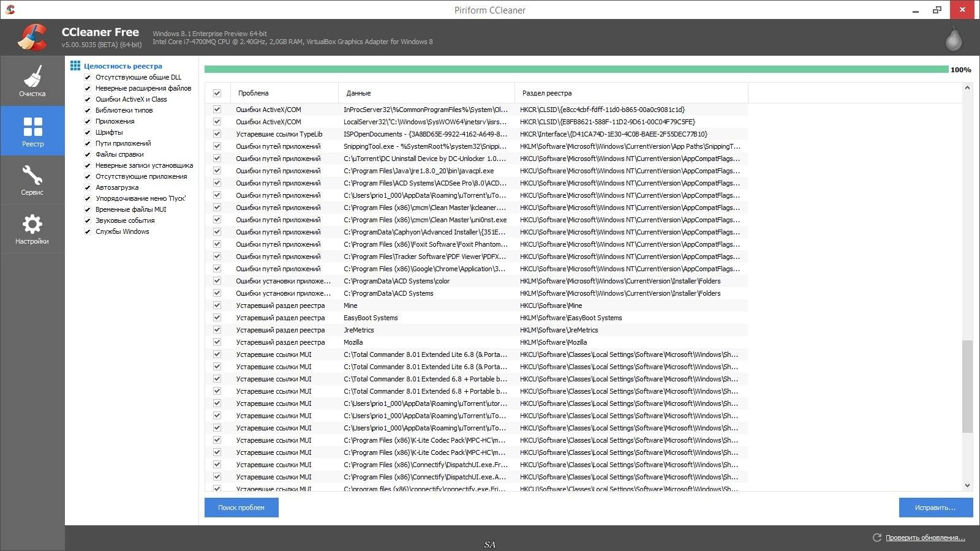Toggle Ошибки ActiveX и Class checkbox
Screen dimensions: 980x551
[x=88, y=100]
